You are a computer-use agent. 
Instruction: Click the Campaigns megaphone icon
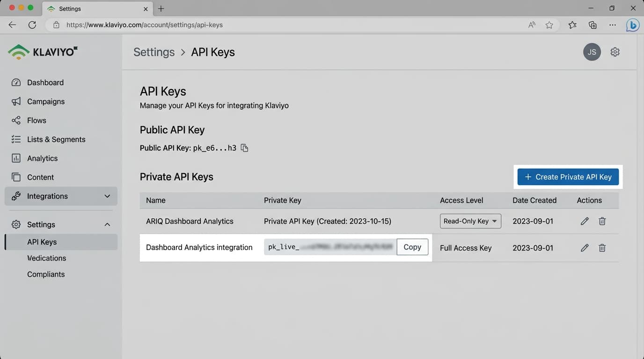click(x=16, y=101)
